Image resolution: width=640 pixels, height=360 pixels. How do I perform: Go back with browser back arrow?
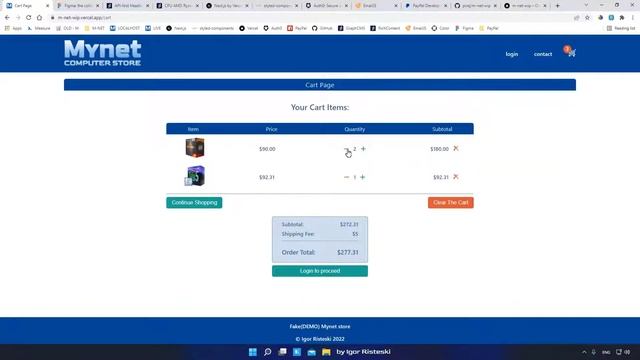[x=7, y=18]
